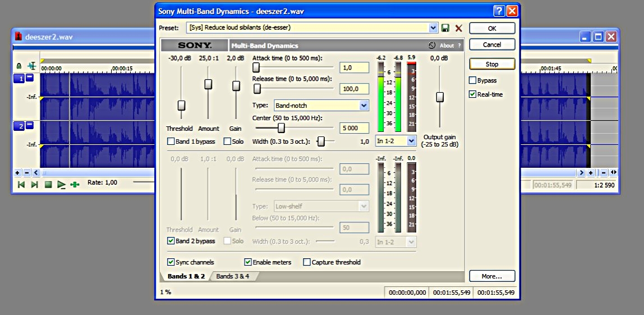Click the Rate: 1,00 playback label

102,182
